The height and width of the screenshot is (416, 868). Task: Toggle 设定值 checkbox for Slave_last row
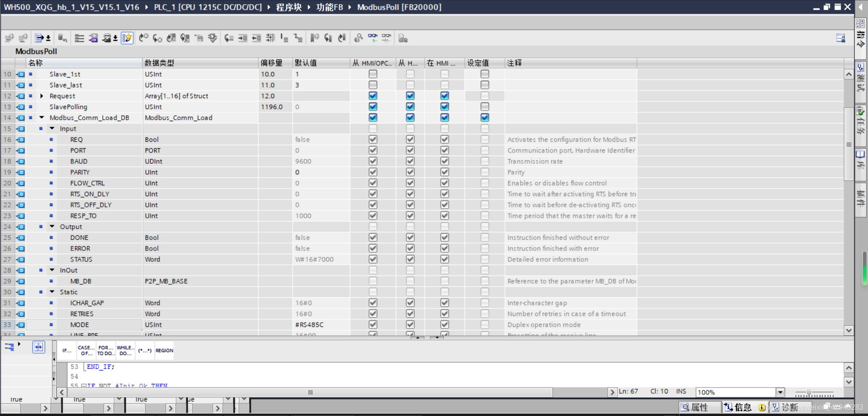pos(485,85)
